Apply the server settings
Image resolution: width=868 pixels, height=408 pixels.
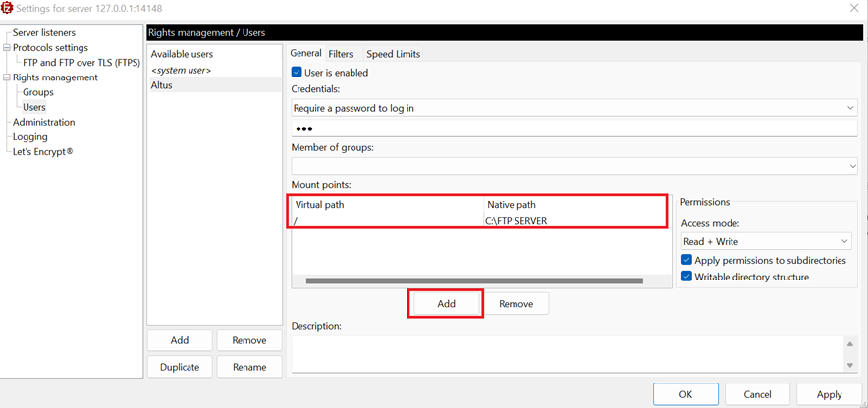pos(830,394)
